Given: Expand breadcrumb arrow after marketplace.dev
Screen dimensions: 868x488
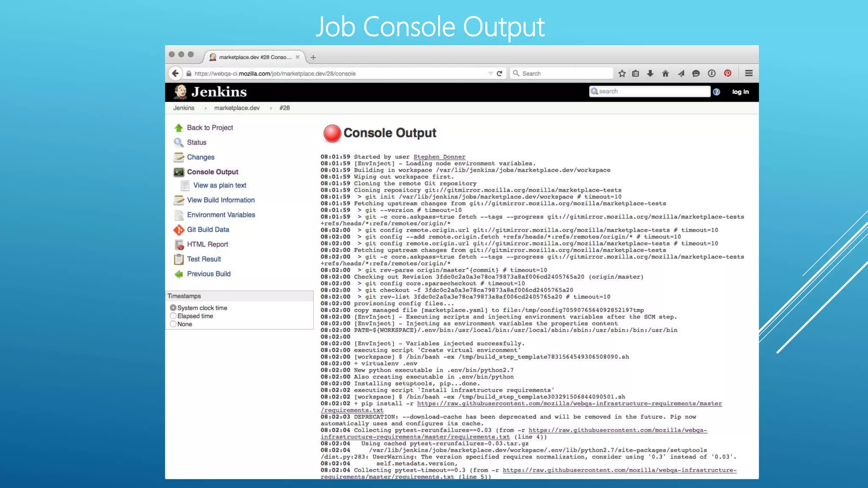Looking at the screenshot, I should pyautogui.click(x=271, y=108).
